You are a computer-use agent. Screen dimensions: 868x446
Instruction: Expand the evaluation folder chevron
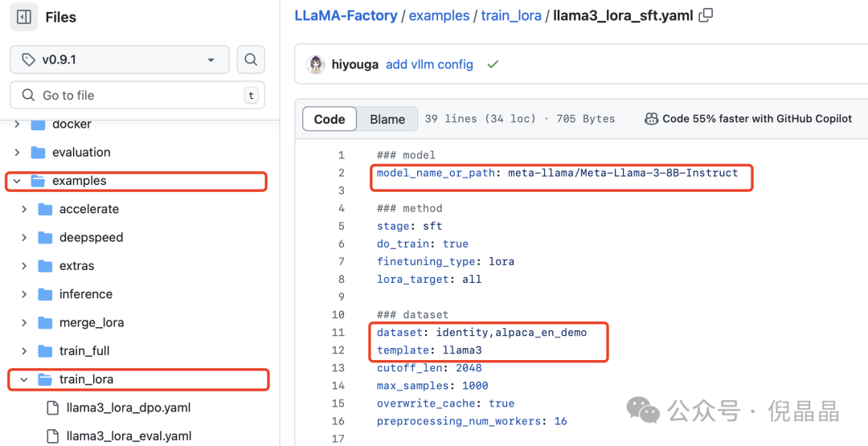(x=17, y=152)
